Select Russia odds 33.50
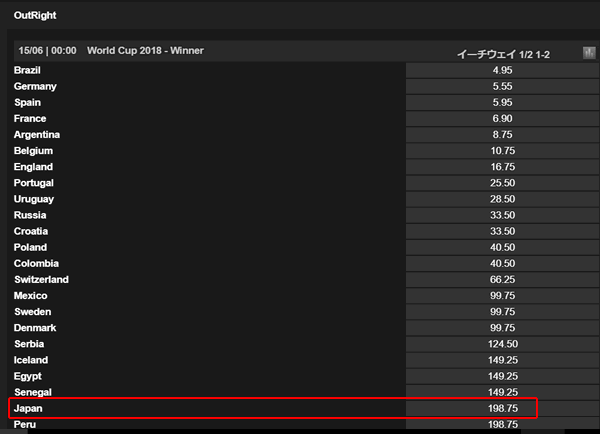 tap(502, 215)
